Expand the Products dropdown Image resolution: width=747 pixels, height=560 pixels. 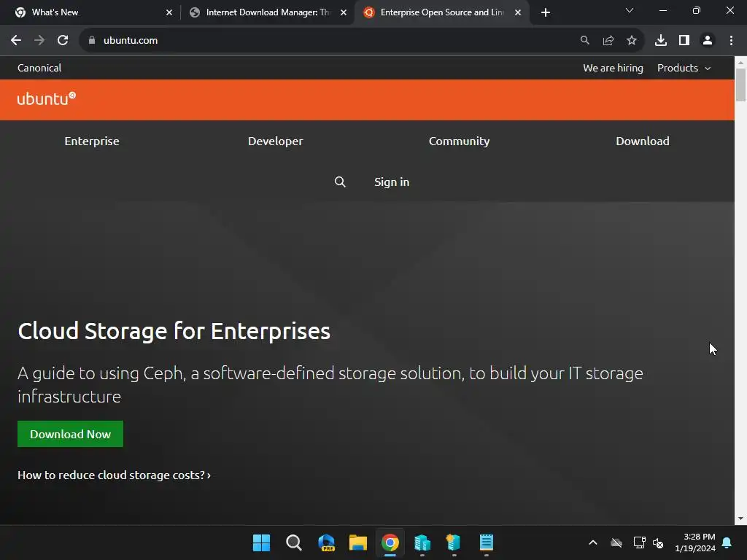point(684,68)
